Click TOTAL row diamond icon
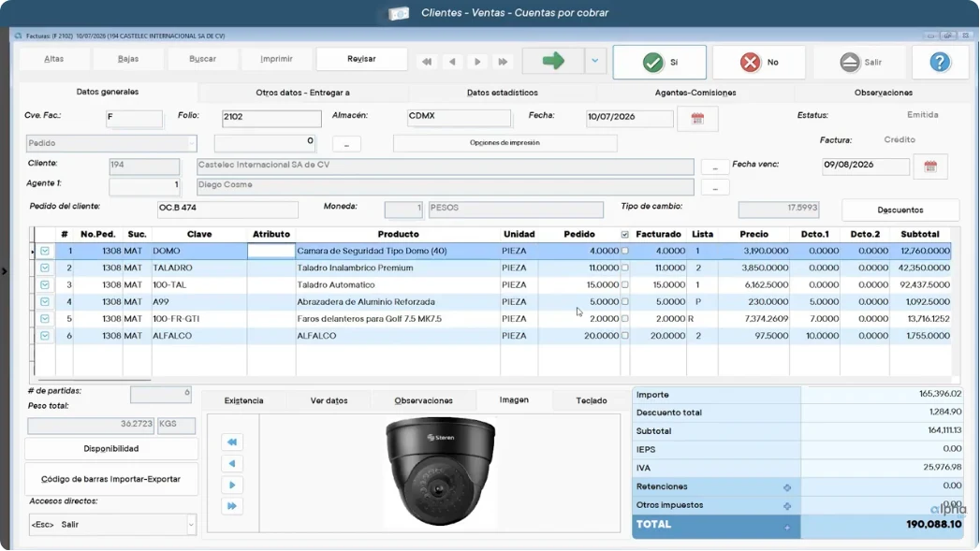Image resolution: width=980 pixels, height=551 pixels. (787, 528)
